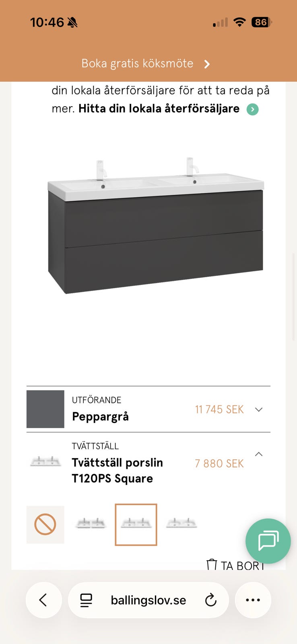Pick the last washbasin option in the row
The image size is (297, 644).
(181, 524)
